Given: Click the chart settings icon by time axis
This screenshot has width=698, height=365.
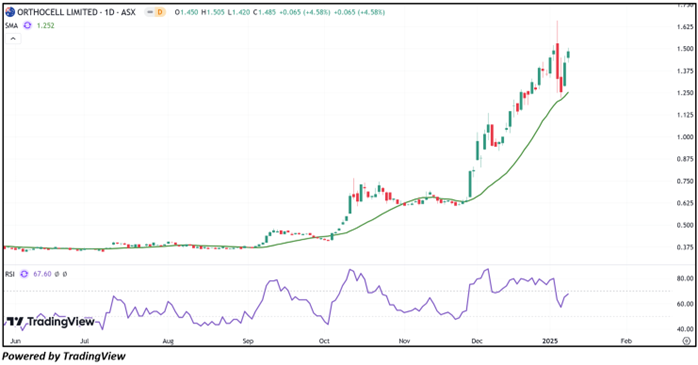Looking at the screenshot, I should [x=687, y=341].
